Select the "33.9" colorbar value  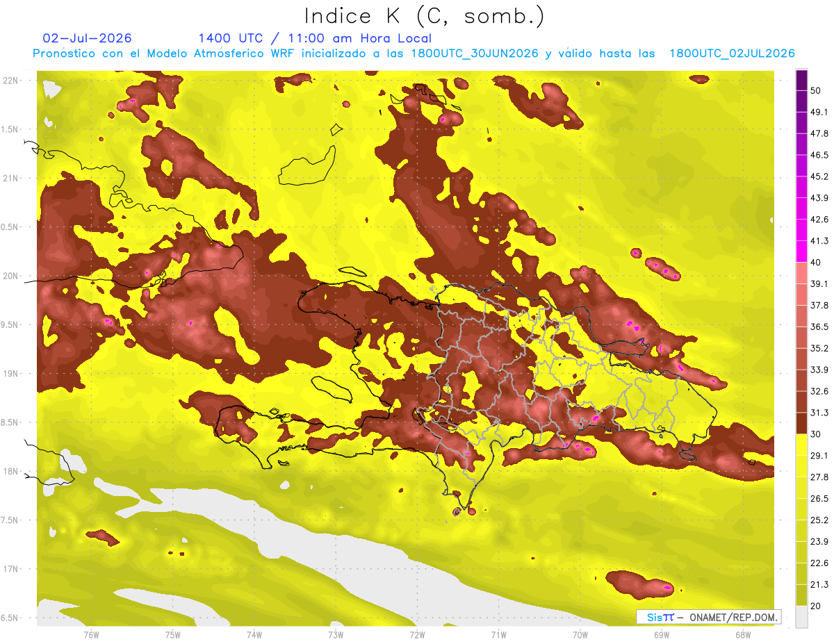coord(819,370)
